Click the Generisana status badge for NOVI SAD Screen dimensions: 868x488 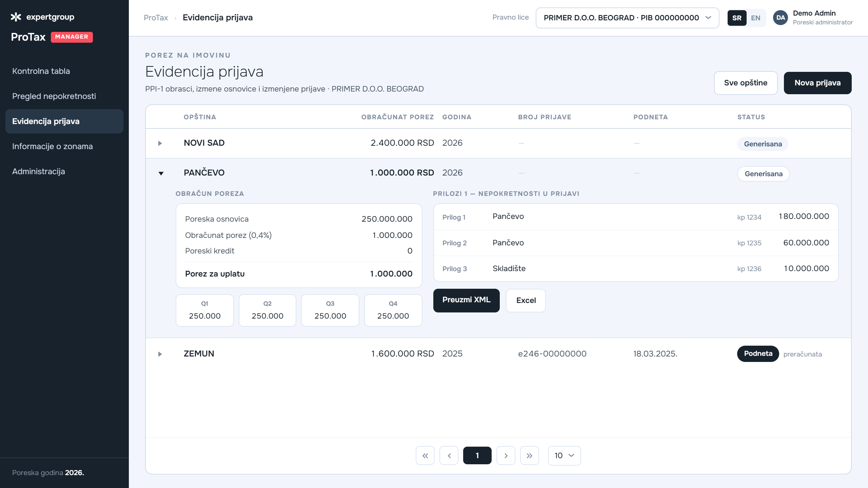click(x=763, y=144)
